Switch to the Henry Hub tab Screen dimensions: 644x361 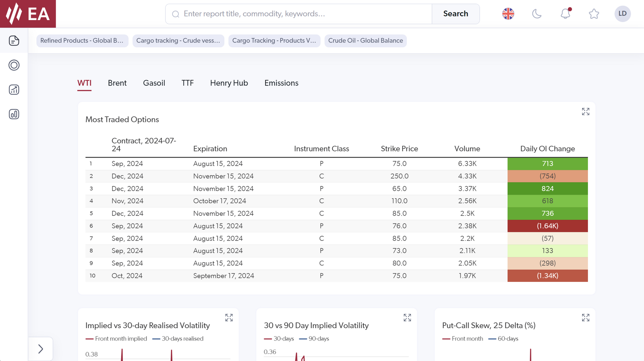point(229,83)
